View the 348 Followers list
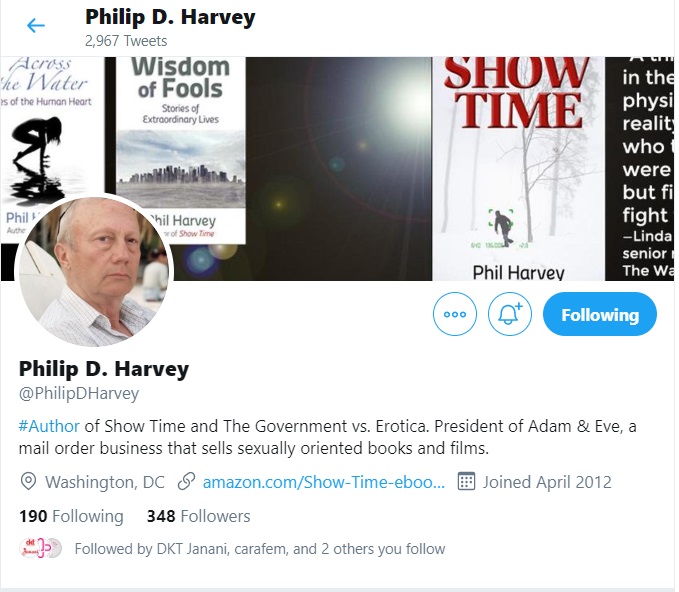This screenshot has height=592, width=679. tap(198, 516)
